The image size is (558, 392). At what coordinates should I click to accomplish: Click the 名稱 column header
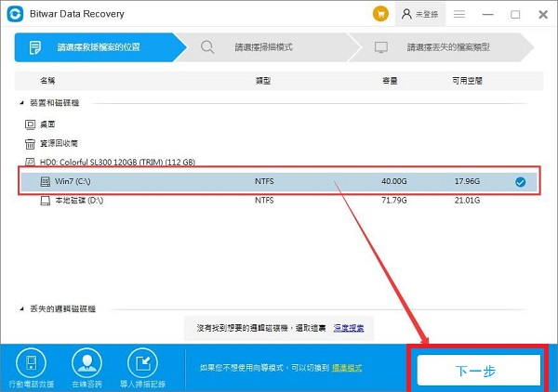[47, 81]
